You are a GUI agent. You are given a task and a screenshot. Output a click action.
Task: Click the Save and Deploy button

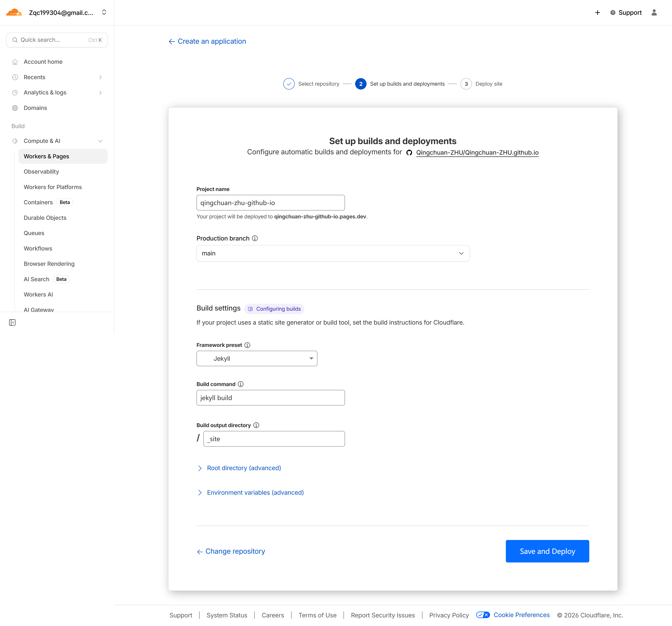[x=547, y=551]
